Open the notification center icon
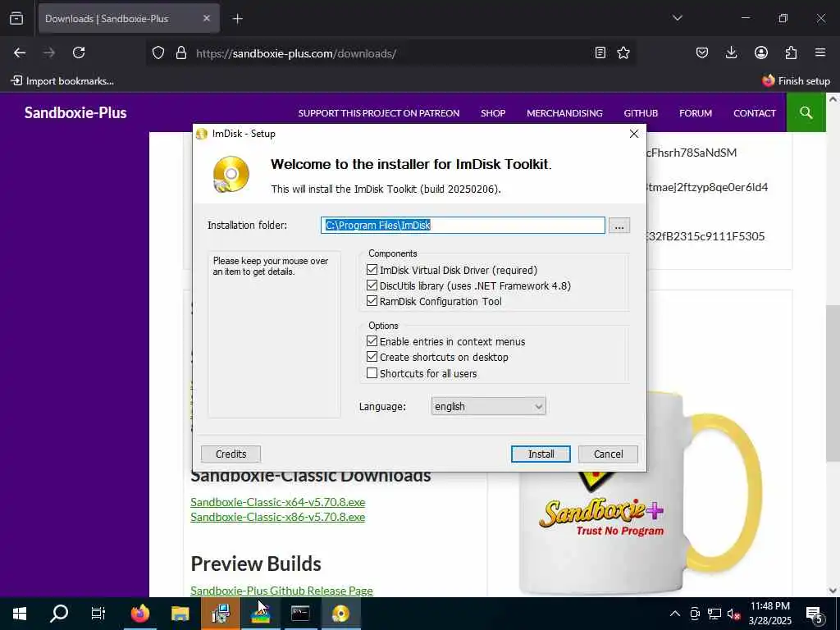Screen dimensions: 840x630 [x=815, y=614]
